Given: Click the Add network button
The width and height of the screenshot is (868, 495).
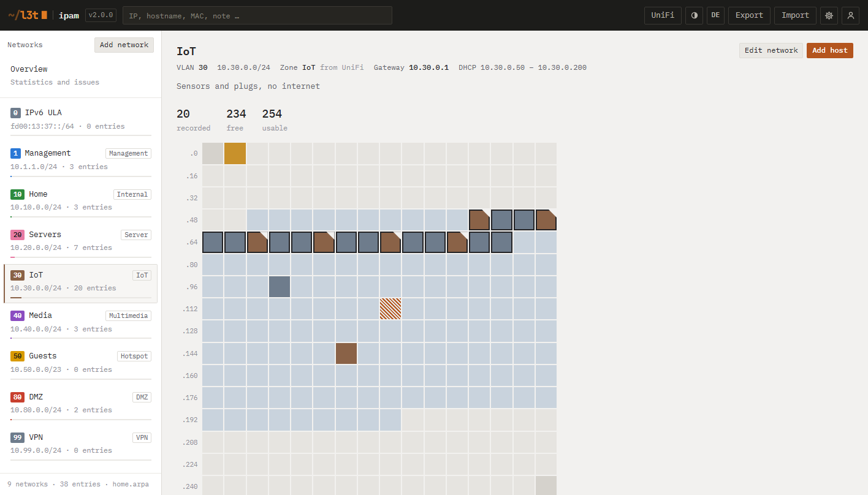Looking at the screenshot, I should tap(124, 45).
